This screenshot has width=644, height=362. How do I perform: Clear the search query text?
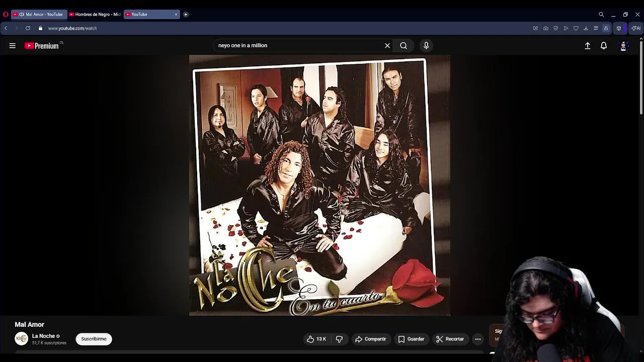387,46
